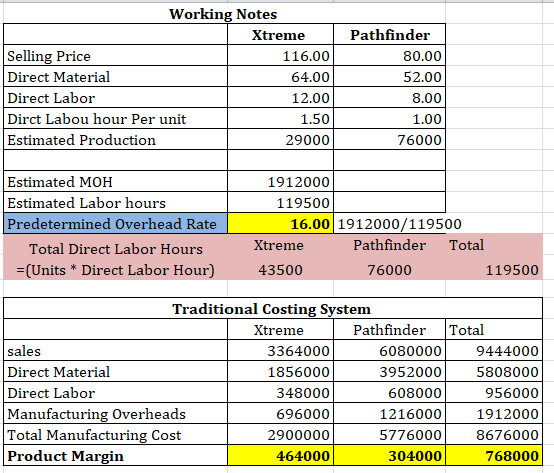Select Pathfinder direct labor 8.00

coord(389,98)
